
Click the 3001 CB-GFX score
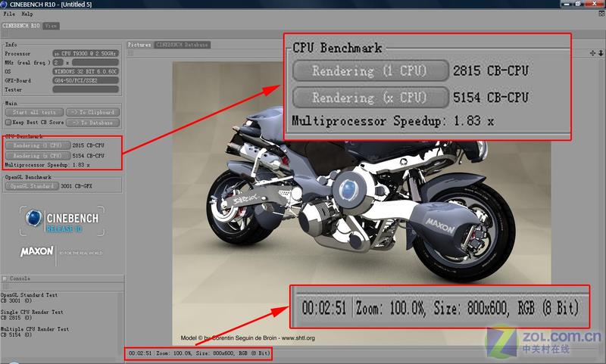pos(77,186)
